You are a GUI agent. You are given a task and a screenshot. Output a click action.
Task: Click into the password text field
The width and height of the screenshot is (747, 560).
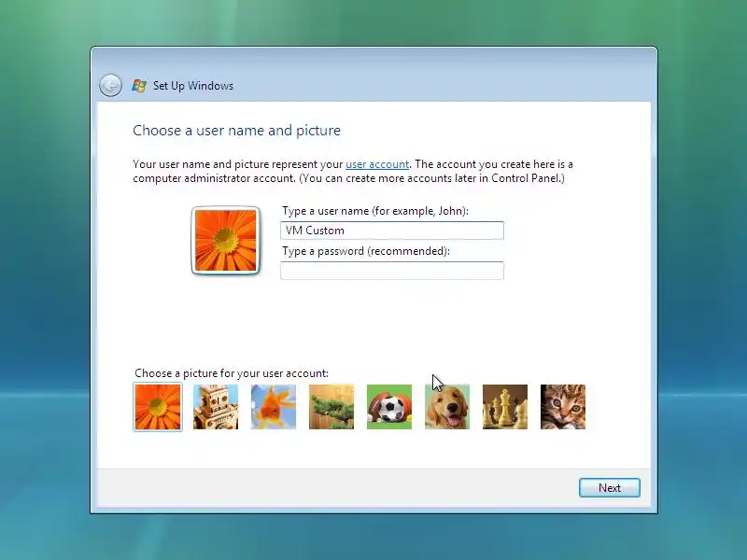(x=392, y=271)
